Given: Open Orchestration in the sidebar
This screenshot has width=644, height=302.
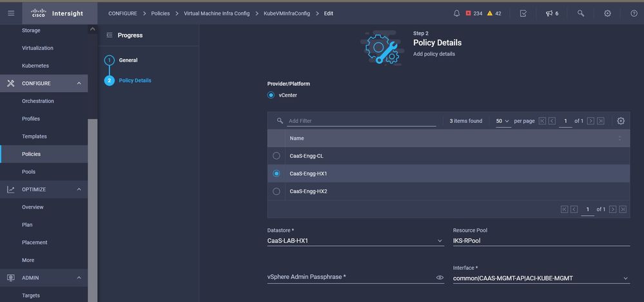Looking at the screenshot, I should coord(38,101).
